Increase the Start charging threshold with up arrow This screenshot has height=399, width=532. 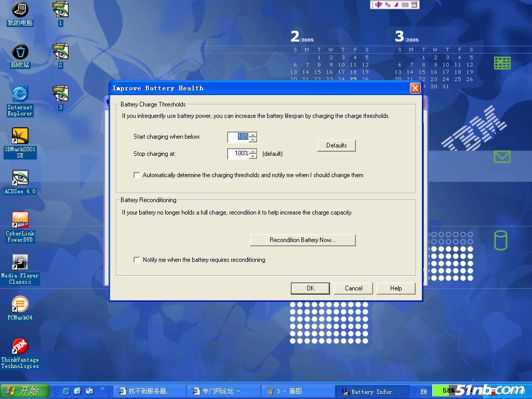(x=253, y=135)
